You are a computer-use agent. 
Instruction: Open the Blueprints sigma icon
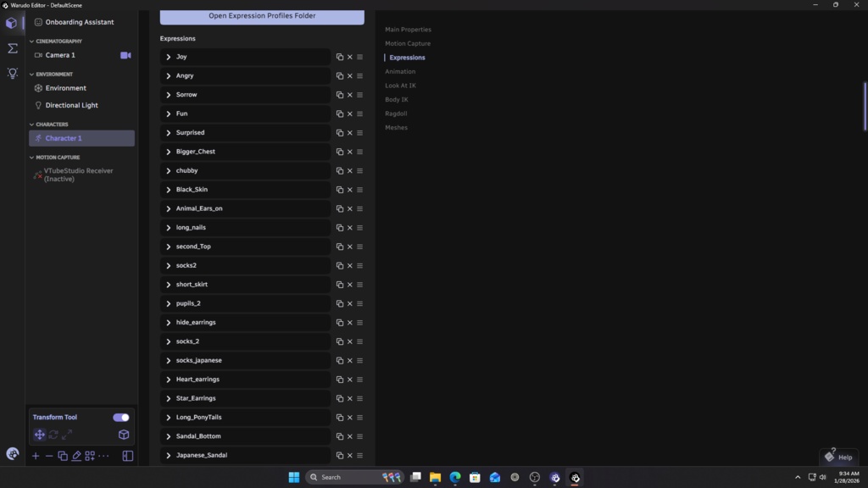click(12, 48)
